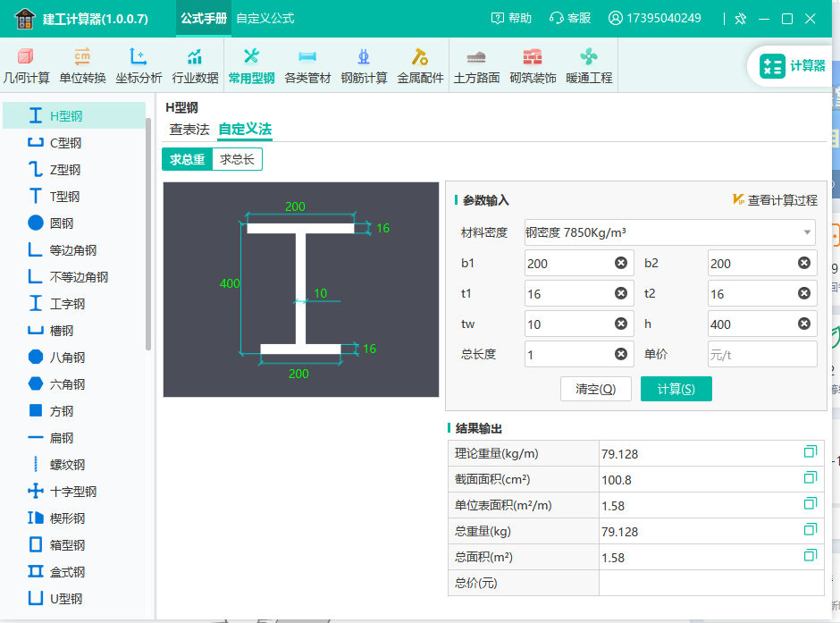
Task: Click the h height input field
Action: point(762,324)
